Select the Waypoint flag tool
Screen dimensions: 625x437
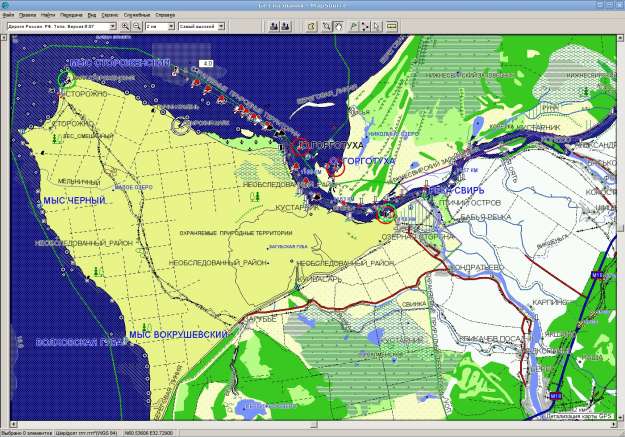click(x=350, y=26)
